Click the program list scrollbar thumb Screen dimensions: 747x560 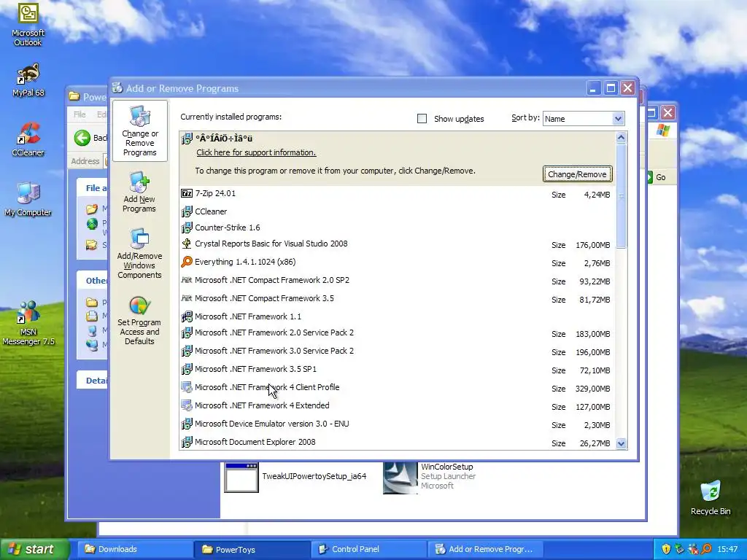click(x=621, y=195)
